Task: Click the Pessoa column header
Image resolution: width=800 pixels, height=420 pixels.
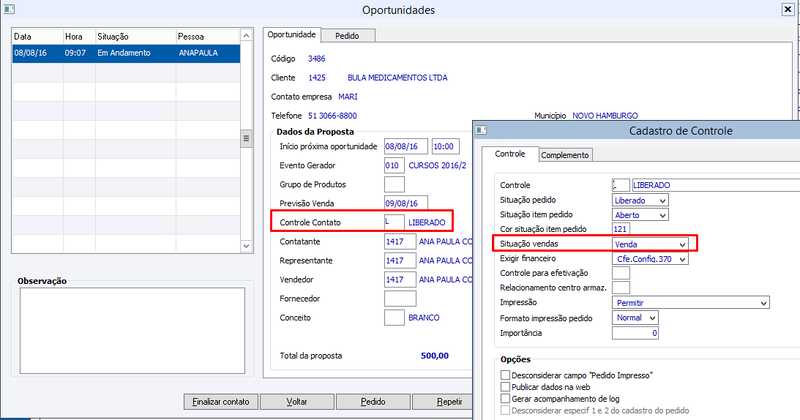Action: pos(208,37)
